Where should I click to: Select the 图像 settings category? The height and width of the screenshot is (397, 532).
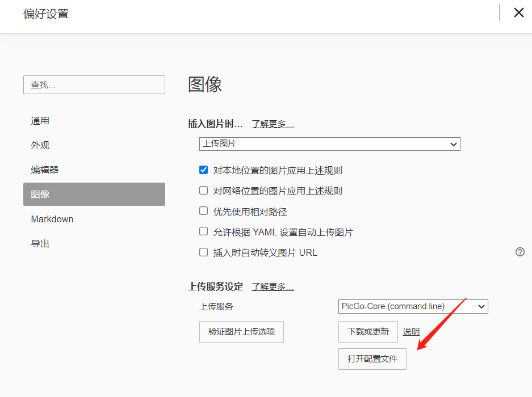point(94,195)
